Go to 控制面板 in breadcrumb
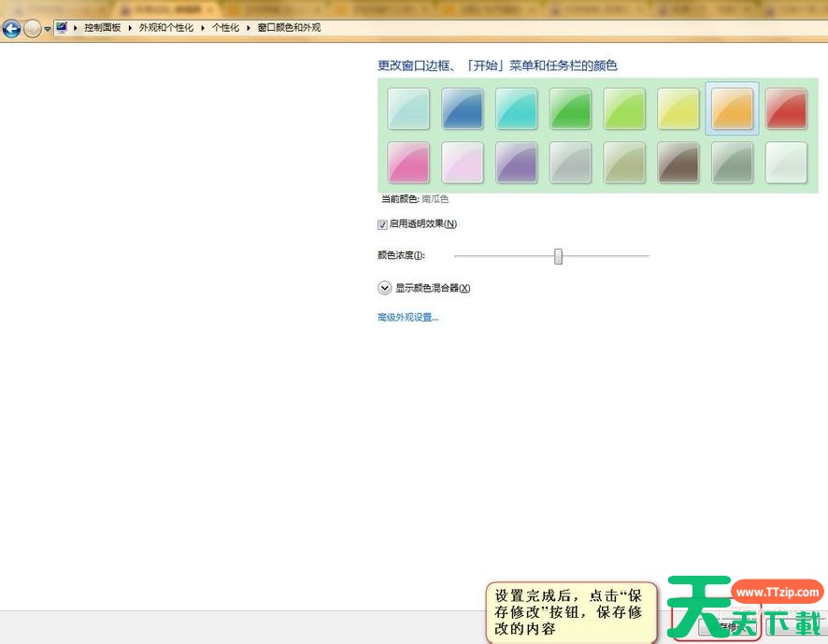This screenshot has width=828, height=644. click(x=103, y=28)
